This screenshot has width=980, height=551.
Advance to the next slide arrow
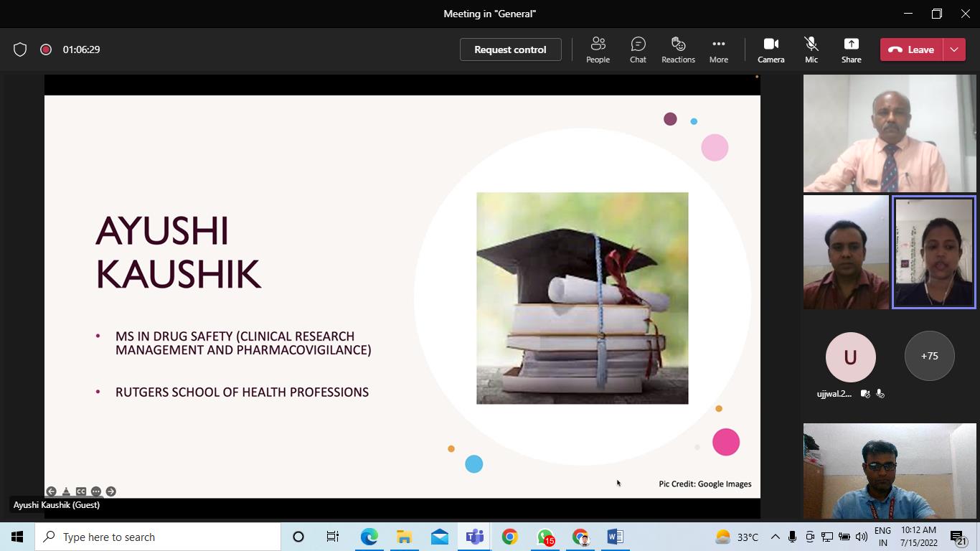(110, 491)
